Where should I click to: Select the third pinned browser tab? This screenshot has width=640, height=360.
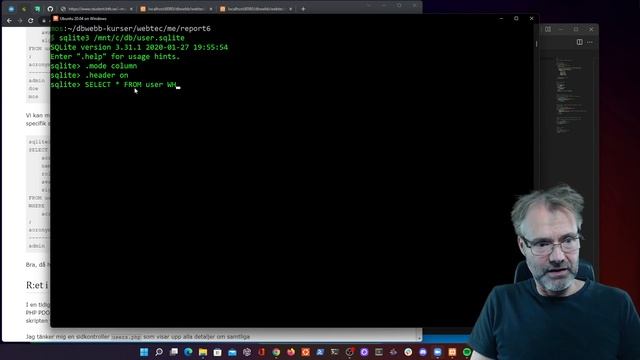click(x=37, y=9)
